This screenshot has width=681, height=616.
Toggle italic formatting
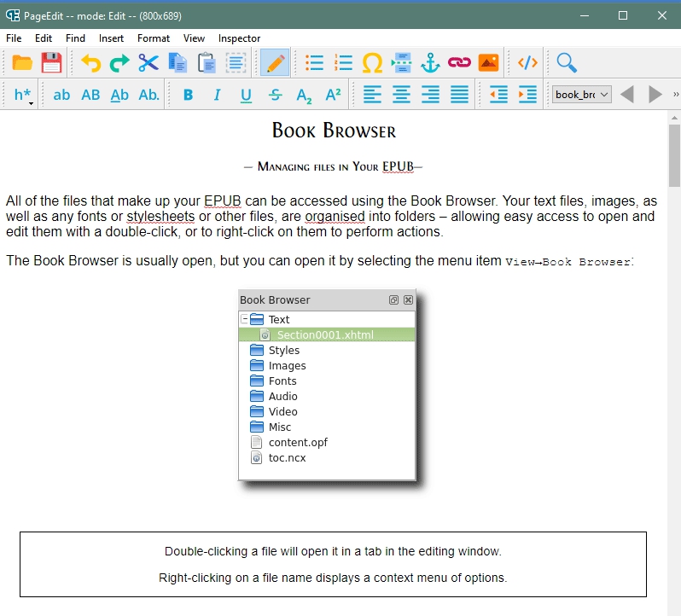click(x=217, y=95)
